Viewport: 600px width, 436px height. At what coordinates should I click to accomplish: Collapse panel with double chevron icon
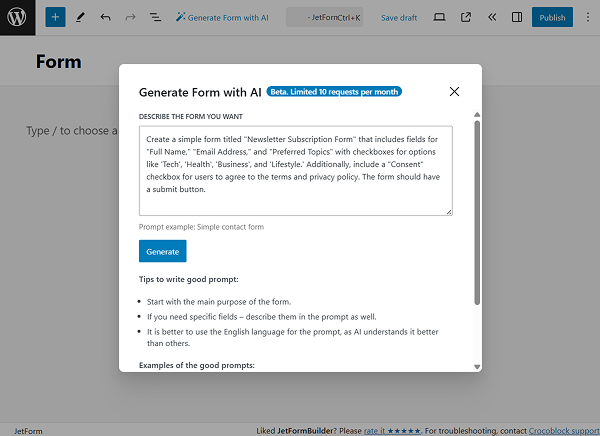point(492,17)
